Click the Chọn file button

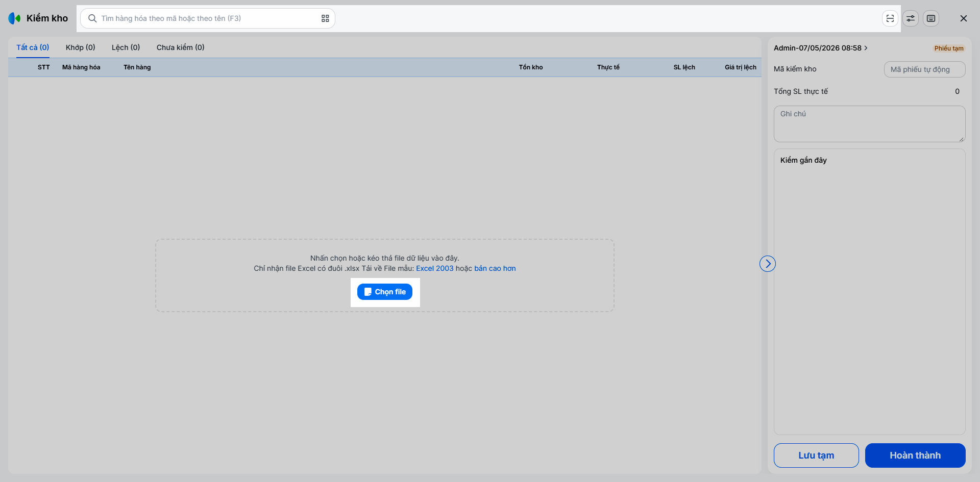click(385, 292)
